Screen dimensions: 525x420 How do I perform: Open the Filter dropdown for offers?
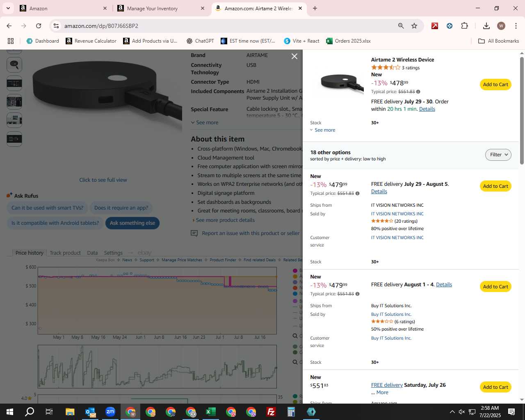tap(498, 155)
